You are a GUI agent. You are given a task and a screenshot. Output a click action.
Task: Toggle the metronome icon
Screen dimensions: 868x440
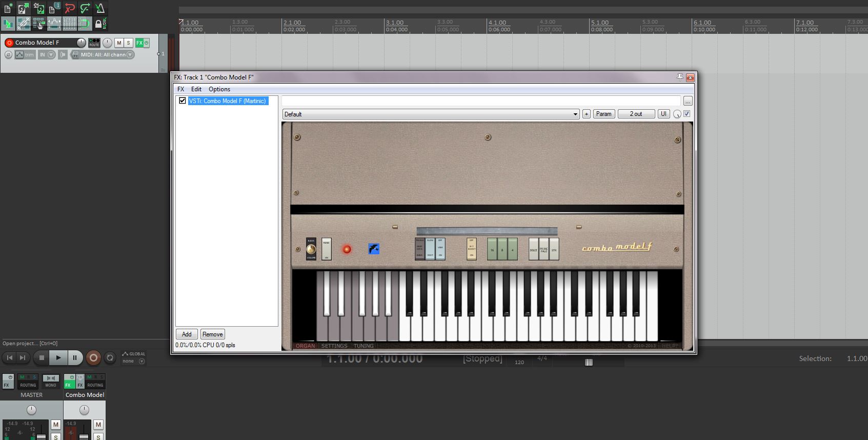coord(100,8)
